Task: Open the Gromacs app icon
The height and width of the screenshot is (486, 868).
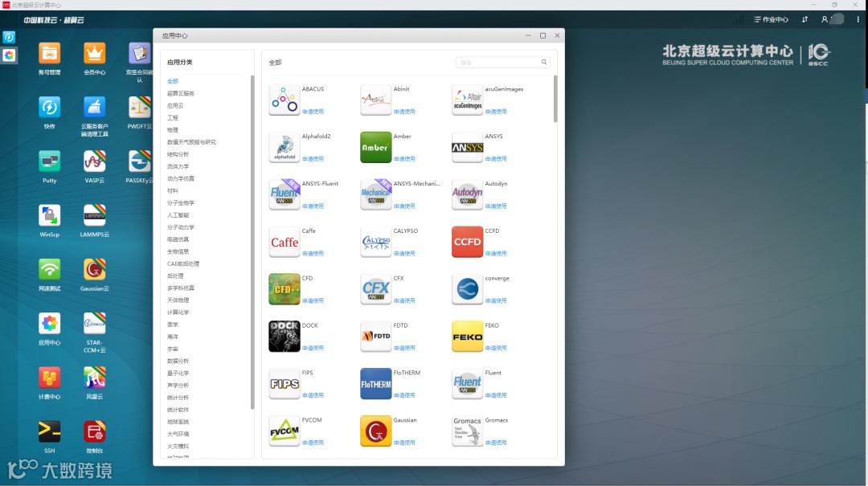Action: (x=467, y=431)
